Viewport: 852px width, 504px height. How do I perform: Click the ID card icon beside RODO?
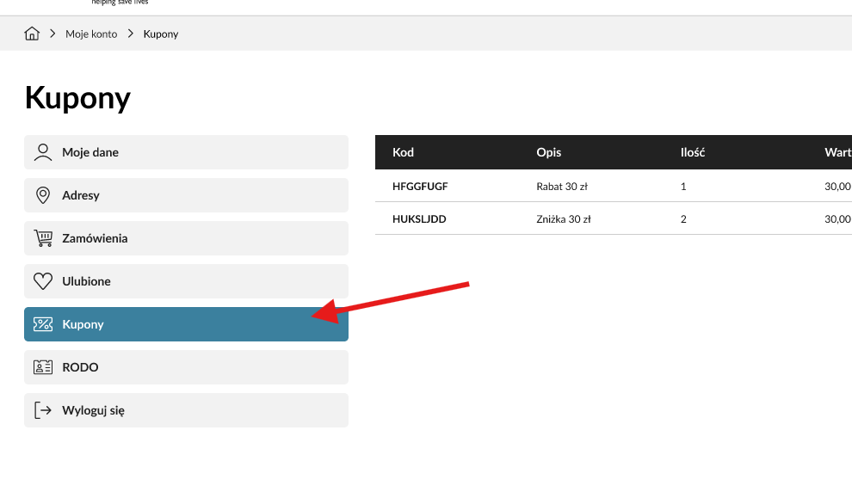[43, 367]
